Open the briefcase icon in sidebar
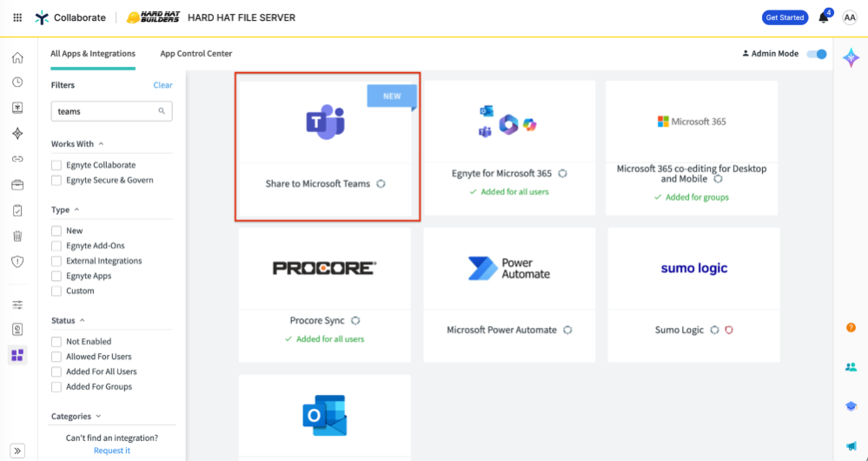 coord(17,185)
